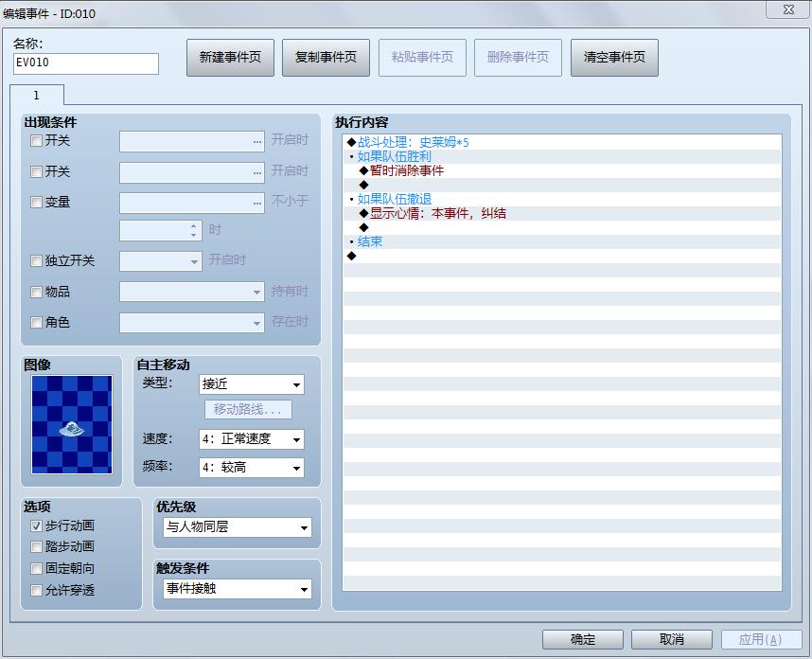Expand the 优先级 priority dropdown

pyautogui.click(x=238, y=527)
